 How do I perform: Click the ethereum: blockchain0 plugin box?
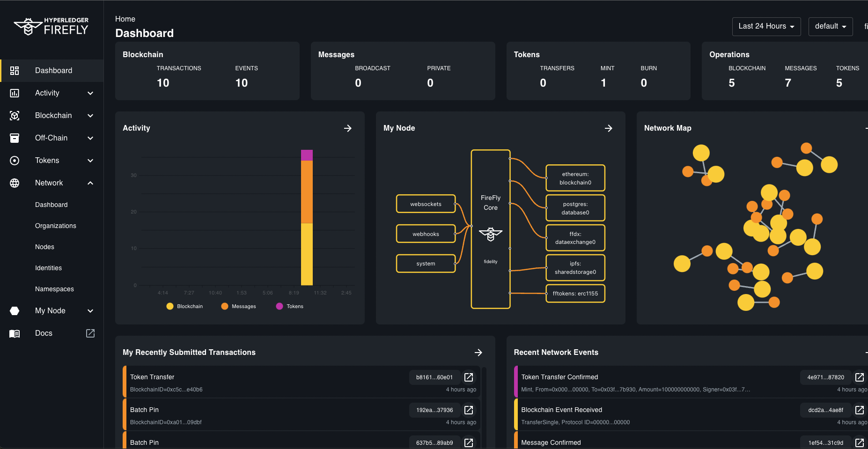575,178
